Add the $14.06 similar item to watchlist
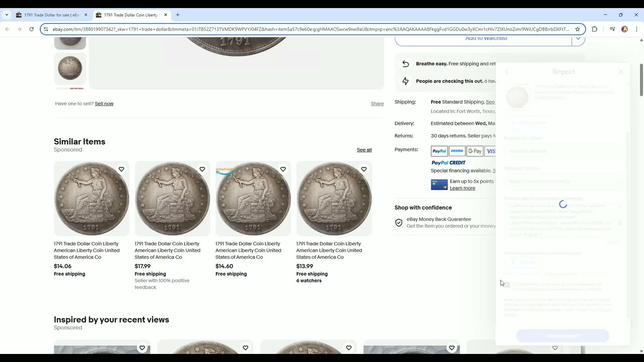This screenshot has width=644, height=362. click(121, 169)
